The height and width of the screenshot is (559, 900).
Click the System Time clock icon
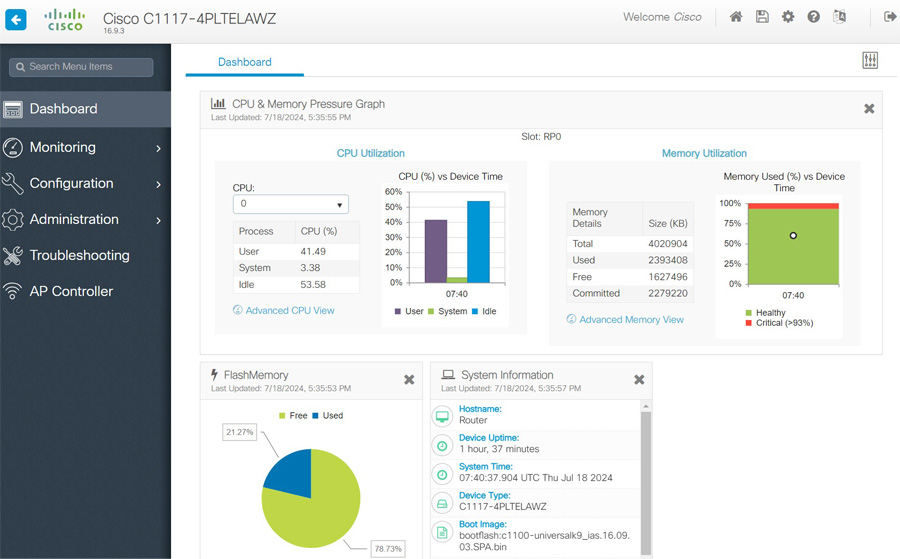click(442, 475)
